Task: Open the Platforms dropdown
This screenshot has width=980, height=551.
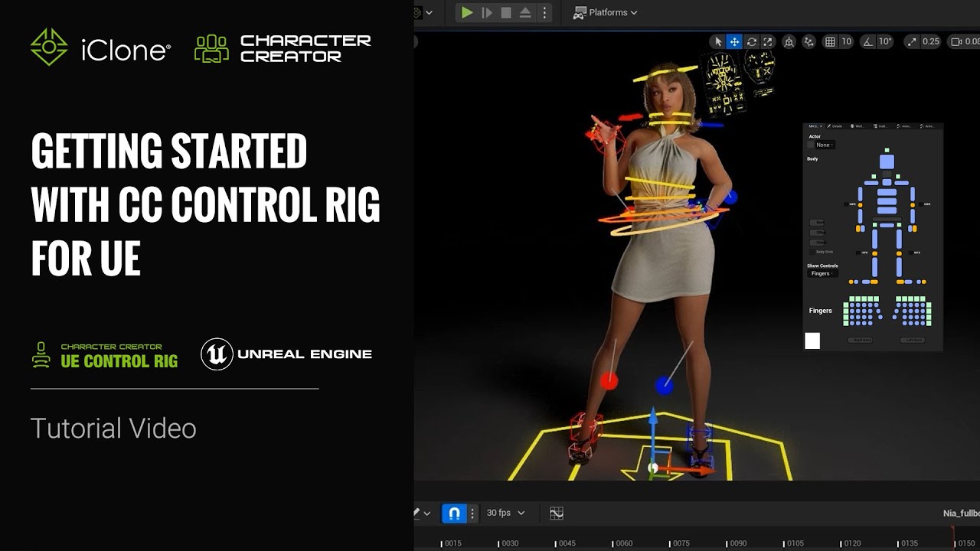Action: pos(606,12)
